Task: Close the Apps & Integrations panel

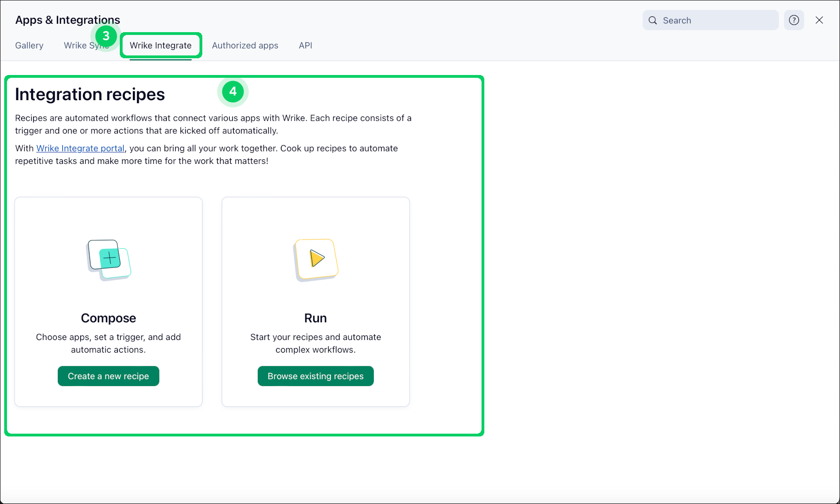Action: (819, 20)
